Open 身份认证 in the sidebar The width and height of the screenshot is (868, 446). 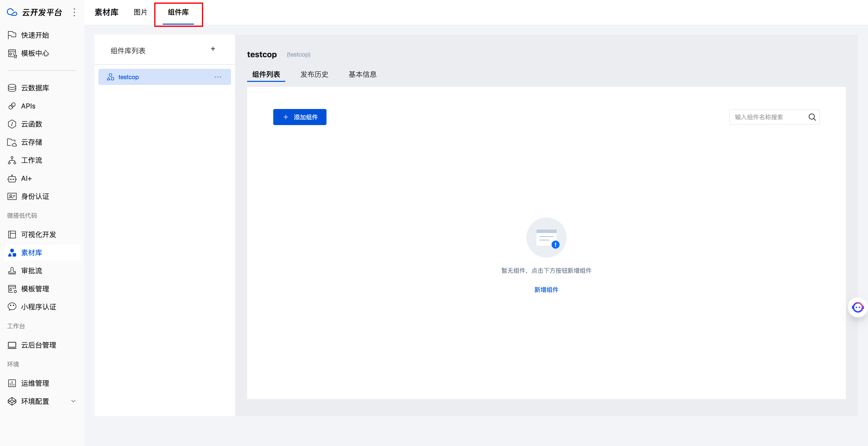pos(35,196)
